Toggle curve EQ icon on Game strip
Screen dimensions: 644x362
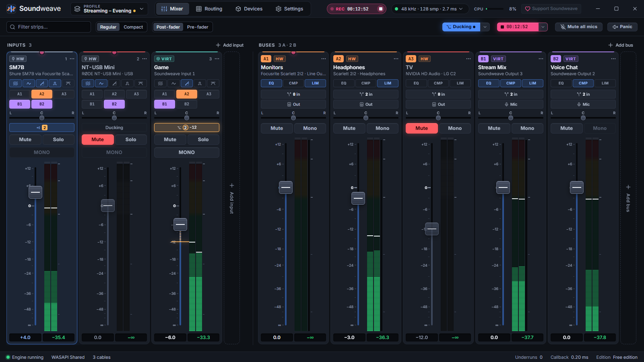click(173, 83)
